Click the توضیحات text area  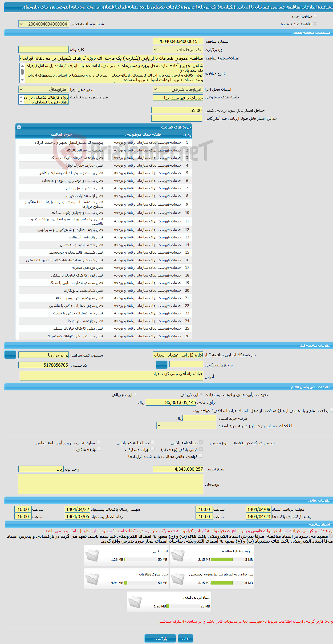click(111, 484)
